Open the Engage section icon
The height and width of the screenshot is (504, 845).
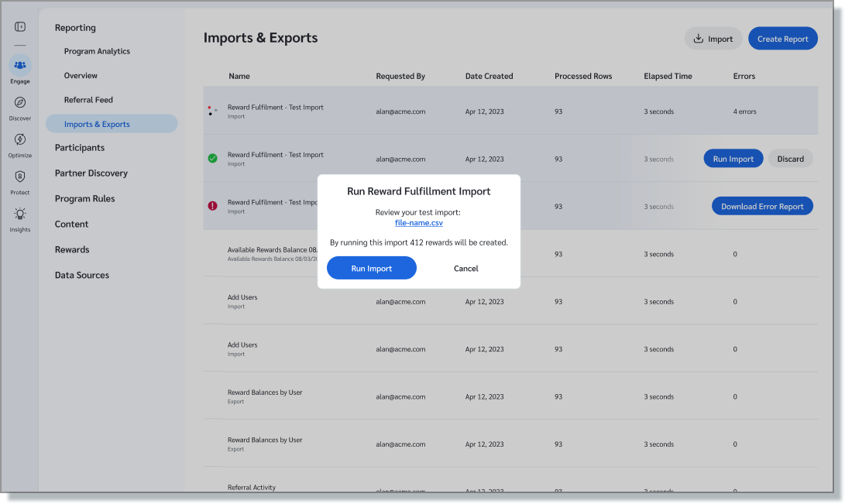pos(20,66)
